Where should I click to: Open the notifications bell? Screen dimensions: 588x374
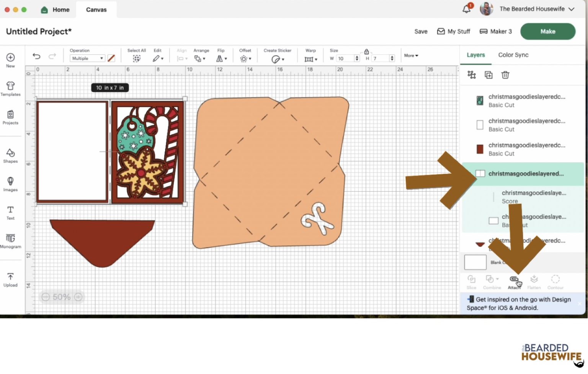466,9
